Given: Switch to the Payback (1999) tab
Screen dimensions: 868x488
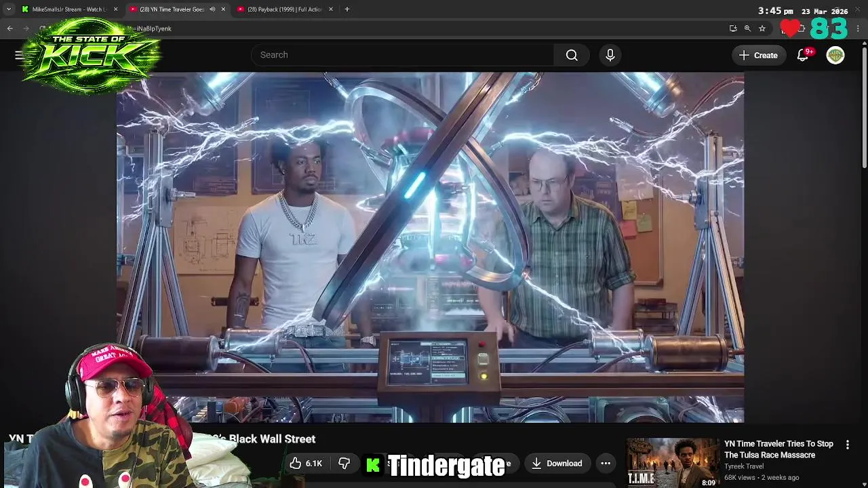Looking at the screenshot, I should 283,9.
